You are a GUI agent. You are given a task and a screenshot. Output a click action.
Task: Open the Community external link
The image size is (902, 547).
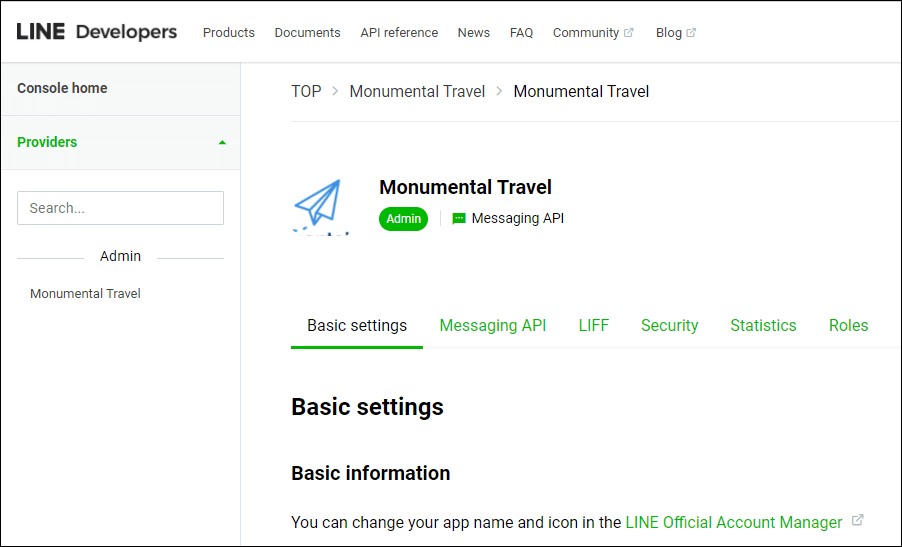click(592, 32)
